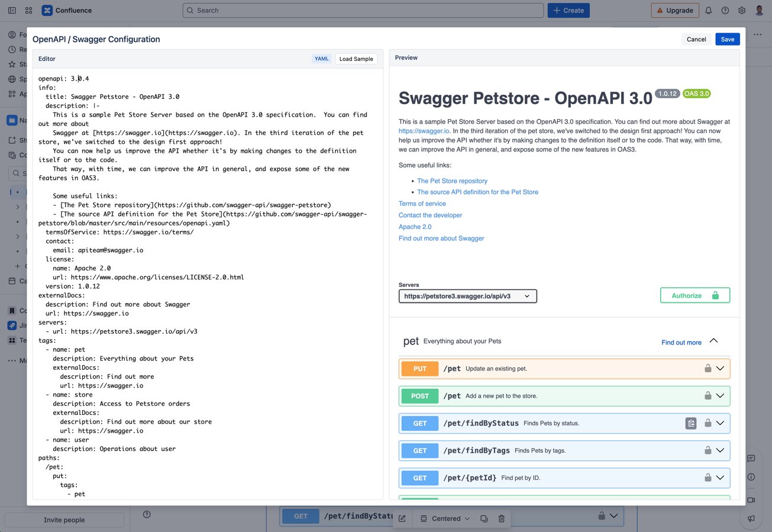Open the Terms of service link
Viewport: 772px width, 532px height.
click(x=422, y=203)
